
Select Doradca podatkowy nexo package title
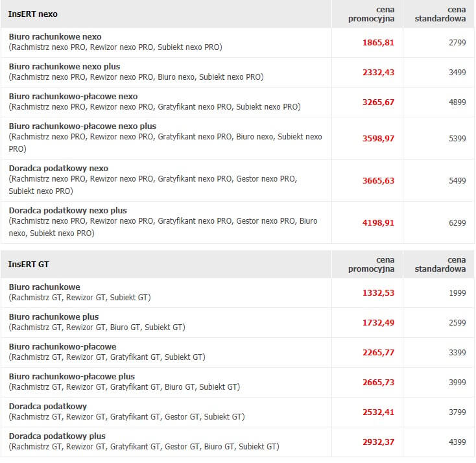58,168
